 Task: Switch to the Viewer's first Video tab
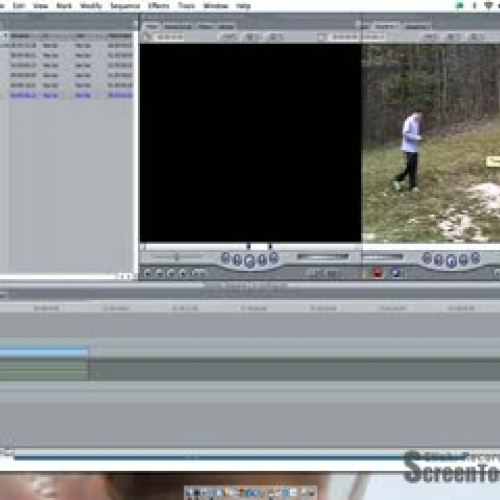click(x=152, y=26)
